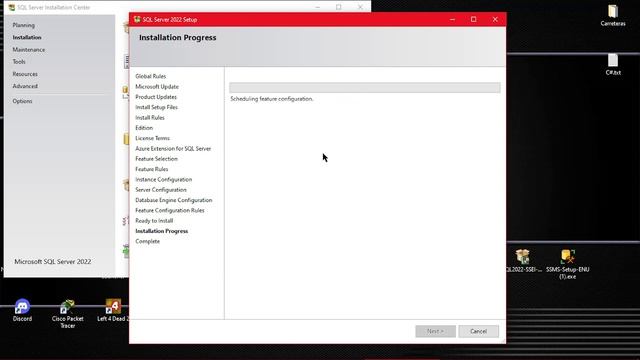Select Planning in Installation Center
The height and width of the screenshot is (360, 640).
pos(24,25)
